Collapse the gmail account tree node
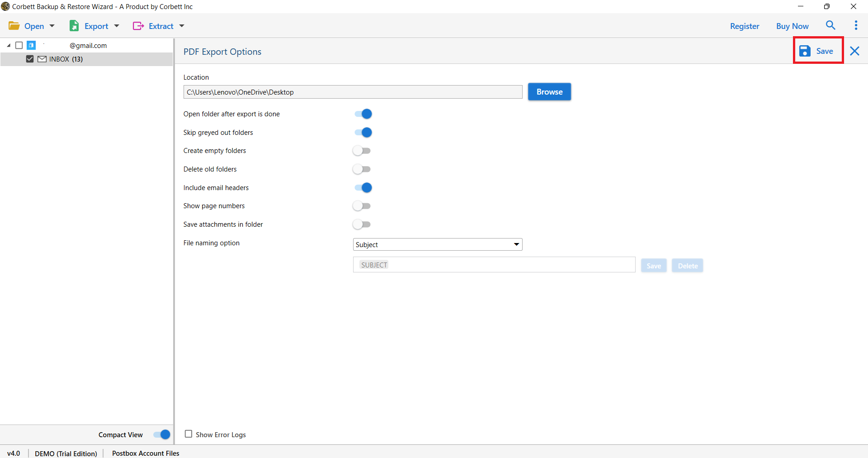 coord(9,45)
